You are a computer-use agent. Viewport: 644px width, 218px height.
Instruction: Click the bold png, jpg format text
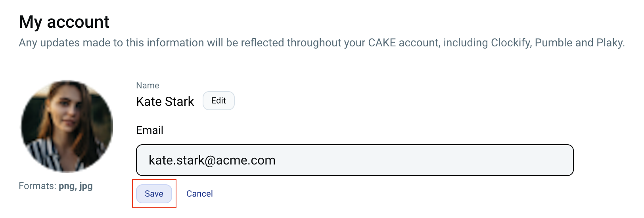[76, 186]
